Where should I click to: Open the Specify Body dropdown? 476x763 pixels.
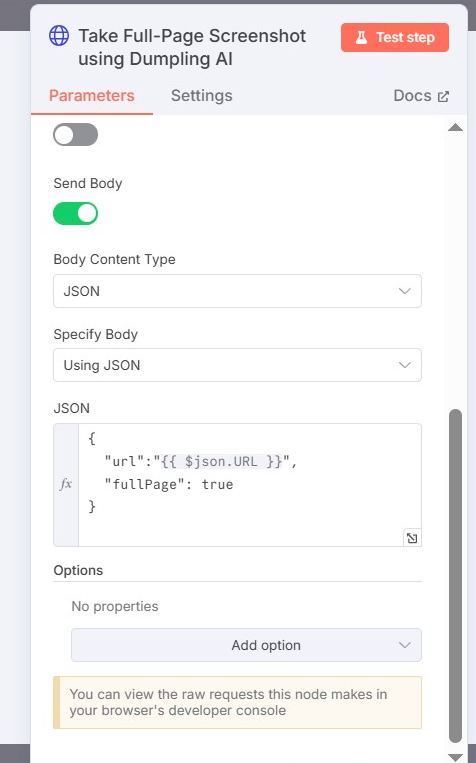click(237, 365)
